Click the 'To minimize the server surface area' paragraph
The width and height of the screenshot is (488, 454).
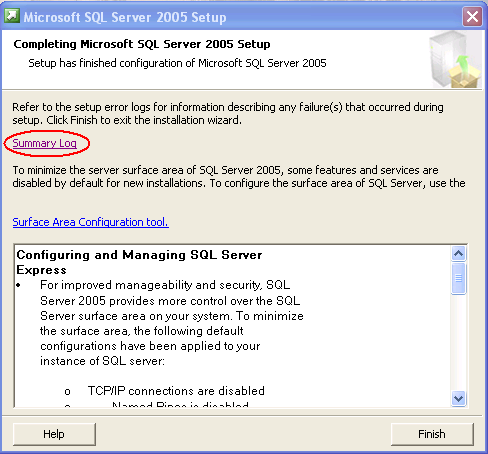click(x=239, y=177)
